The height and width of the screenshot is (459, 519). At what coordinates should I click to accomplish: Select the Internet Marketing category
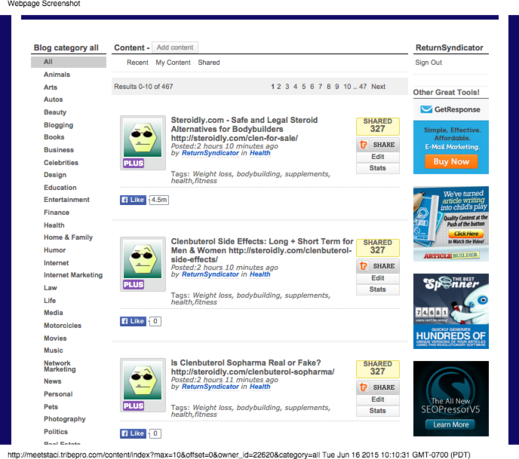(73, 275)
